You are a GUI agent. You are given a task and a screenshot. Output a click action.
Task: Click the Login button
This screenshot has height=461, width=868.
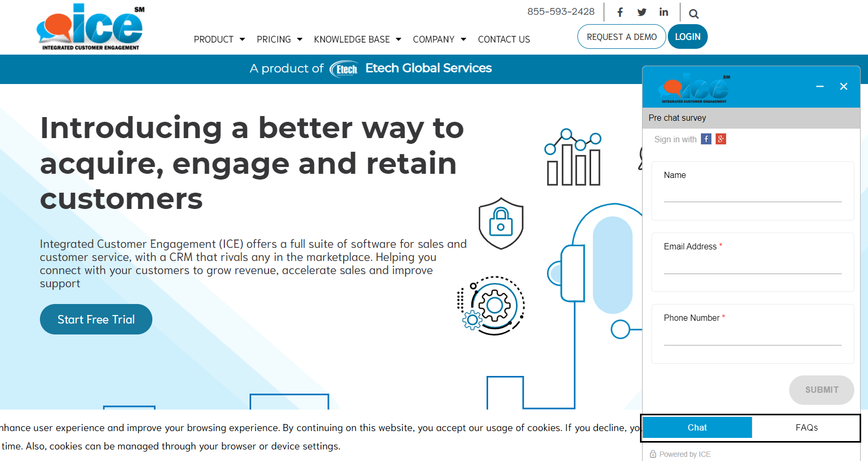(x=687, y=37)
